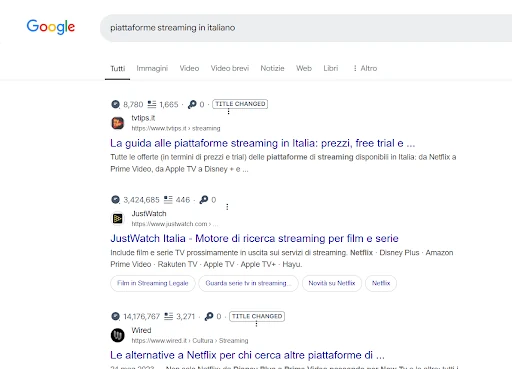Open the three-dot menu for the tvtips.it result
The image size is (512, 369).
pyautogui.click(x=228, y=112)
